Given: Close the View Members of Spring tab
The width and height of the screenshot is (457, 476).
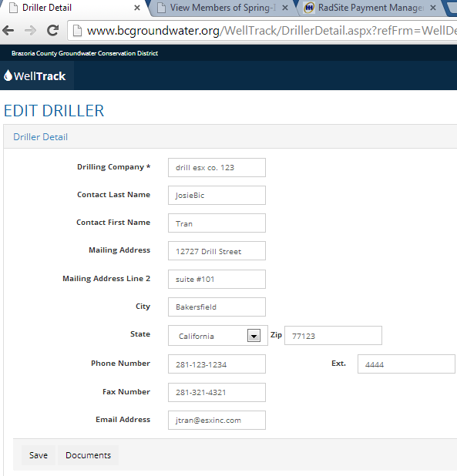Looking at the screenshot, I should (285, 8).
